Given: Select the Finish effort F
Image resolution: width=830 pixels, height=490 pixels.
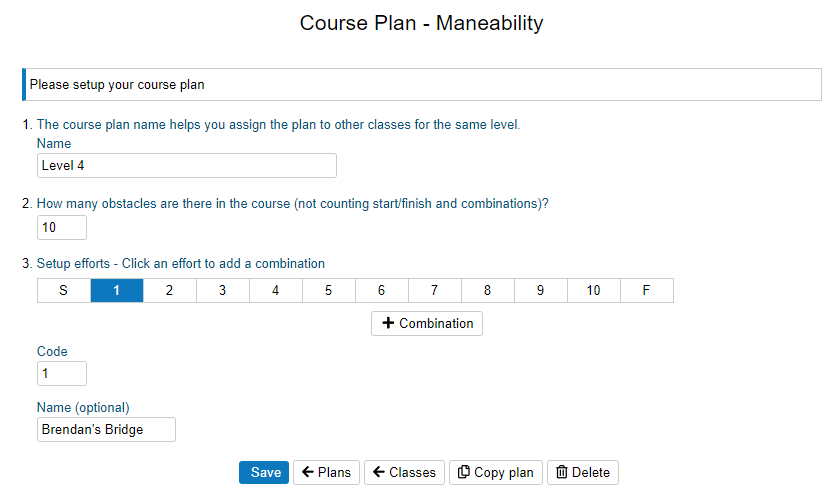Looking at the screenshot, I should (x=647, y=290).
